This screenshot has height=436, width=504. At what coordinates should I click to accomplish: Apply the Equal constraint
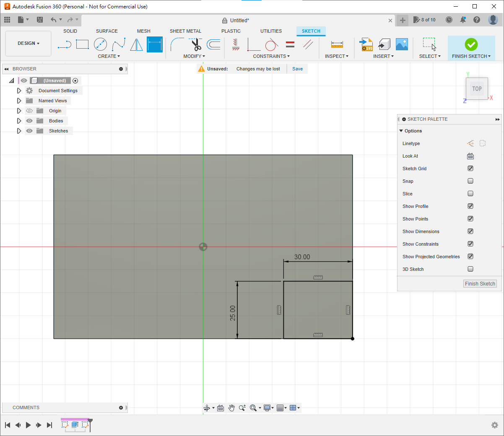click(290, 44)
